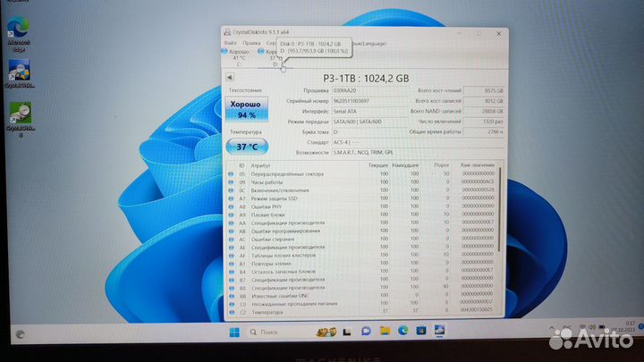Open the Правка menu
Image resolution: width=644 pixels, height=362 pixels.
coord(251,43)
